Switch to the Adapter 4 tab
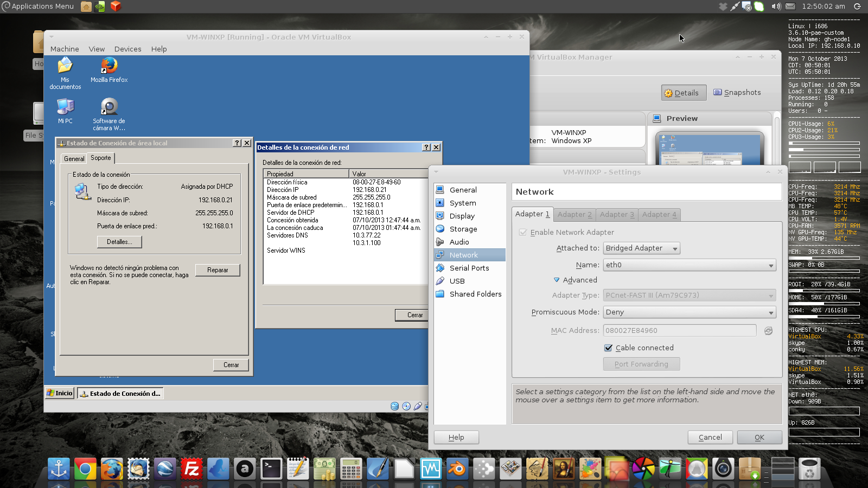 (x=659, y=215)
